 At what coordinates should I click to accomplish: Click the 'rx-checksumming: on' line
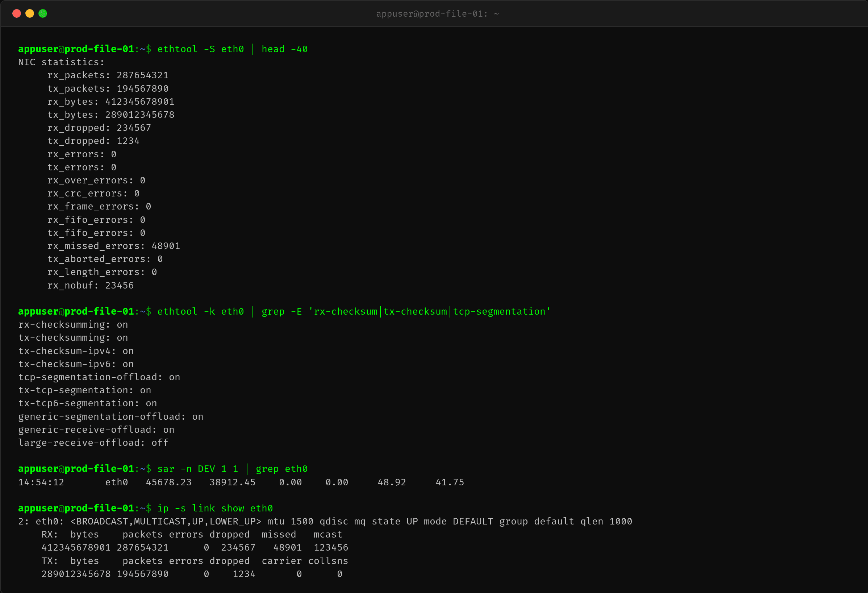click(x=73, y=324)
